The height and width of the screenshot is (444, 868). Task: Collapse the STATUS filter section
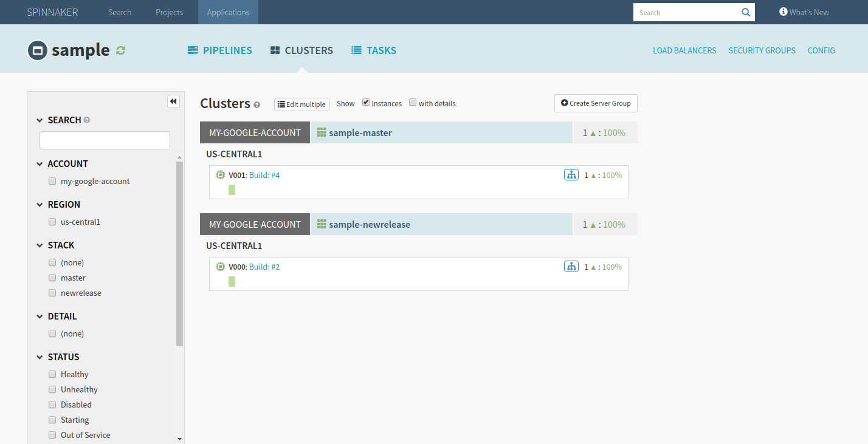tap(40, 357)
